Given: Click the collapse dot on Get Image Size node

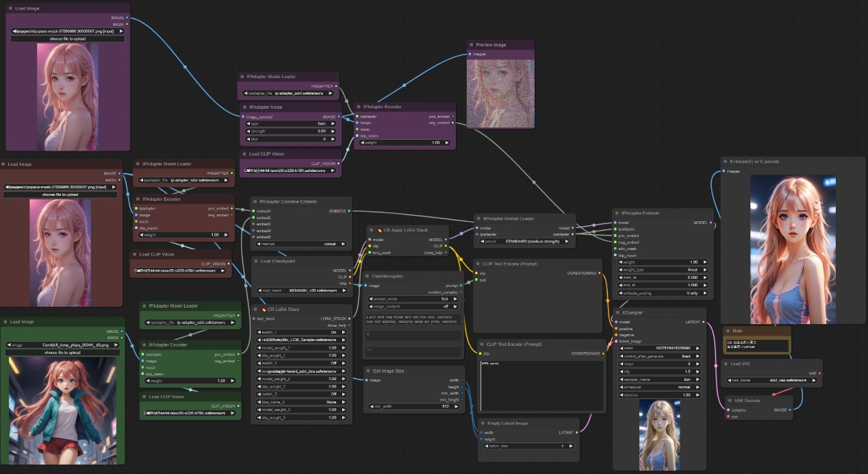Looking at the screenshot, I should pos(369,371).
